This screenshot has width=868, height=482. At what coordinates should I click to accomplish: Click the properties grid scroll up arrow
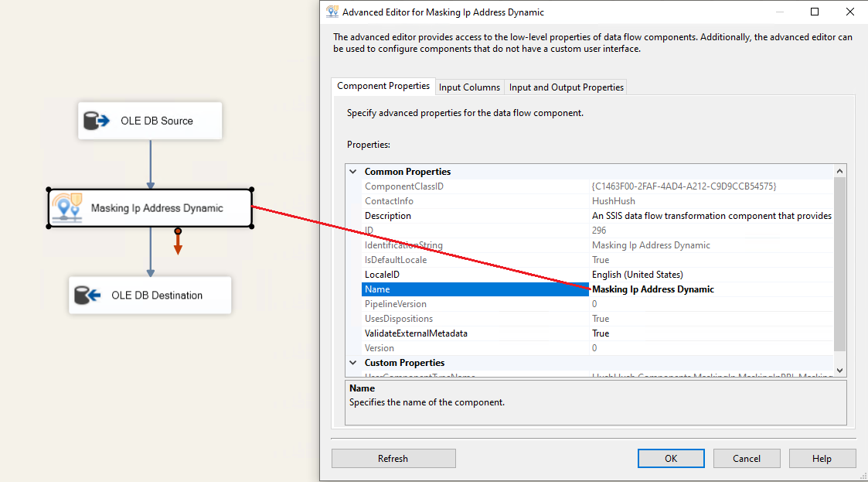tap(839, 171)
